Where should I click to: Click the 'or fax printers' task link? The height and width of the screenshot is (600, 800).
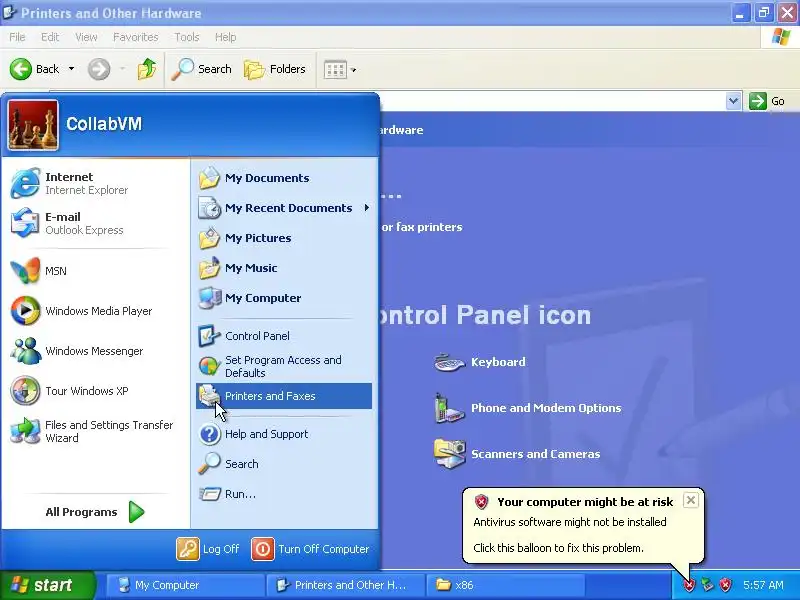pos(422,227)
